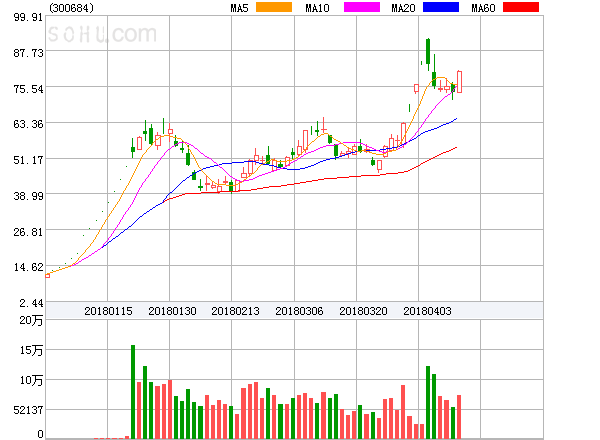
Task: Click the 14.62 price axis label
Action: click(x=28, y=267)
